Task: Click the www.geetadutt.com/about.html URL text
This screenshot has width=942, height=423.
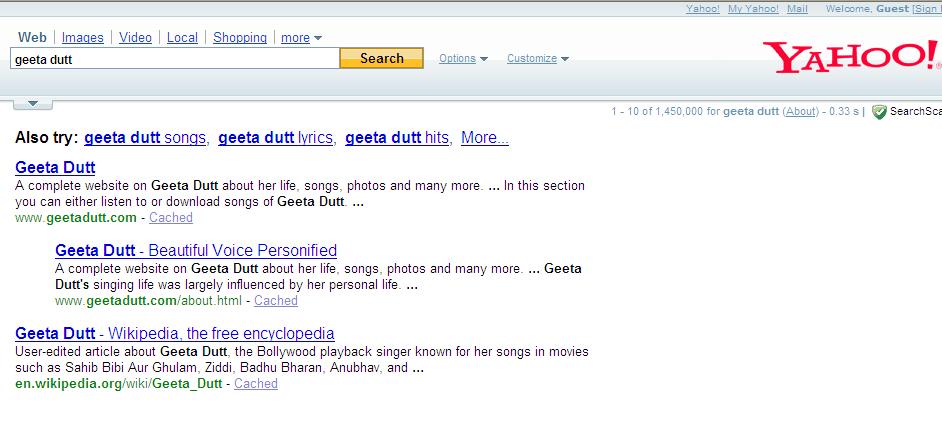Action: pos(148,300)
